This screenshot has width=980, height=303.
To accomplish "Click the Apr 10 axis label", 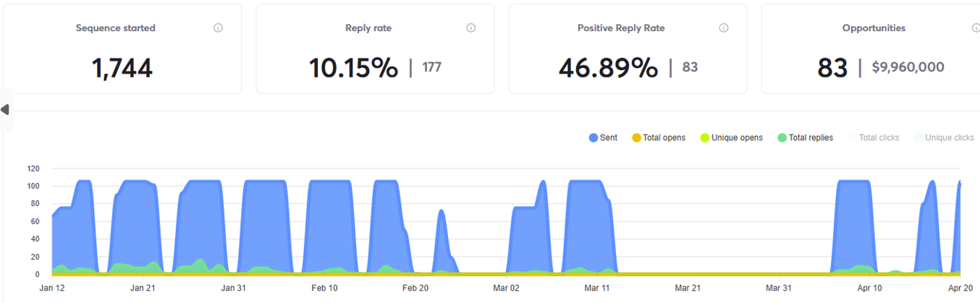I will click(869, 287).
